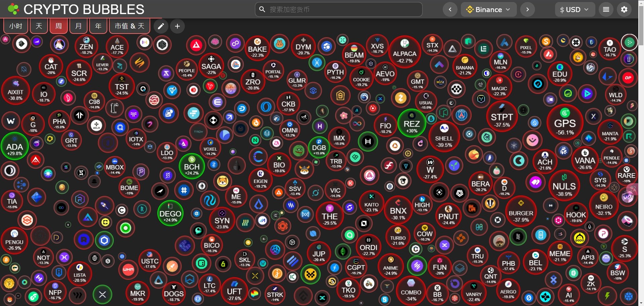Go to previous exchange with left arrow
Screen dimensions: 644x306
coord(450,9)
